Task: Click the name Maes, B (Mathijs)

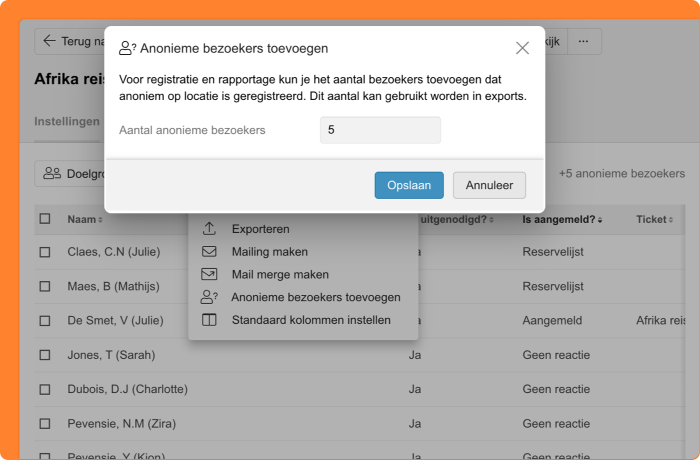Action: click(x=113, y=286)
